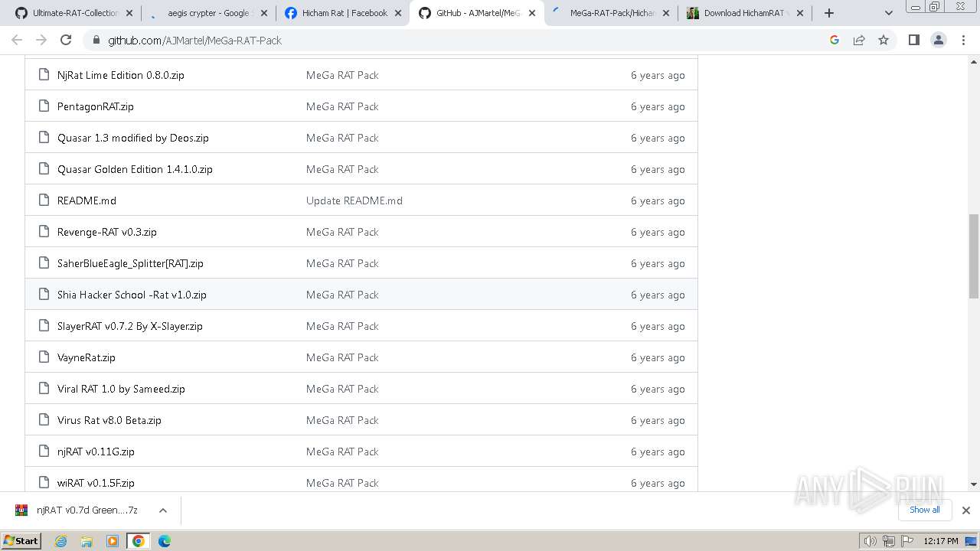The width and height of the screenshot is (980, 551).
Task: Close the downloads bar
Action: [x=965, y=510]
